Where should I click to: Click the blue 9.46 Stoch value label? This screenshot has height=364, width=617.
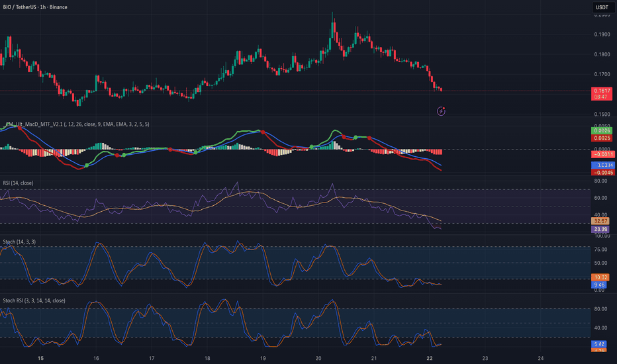pyautogui.click(x=599, y=285)
